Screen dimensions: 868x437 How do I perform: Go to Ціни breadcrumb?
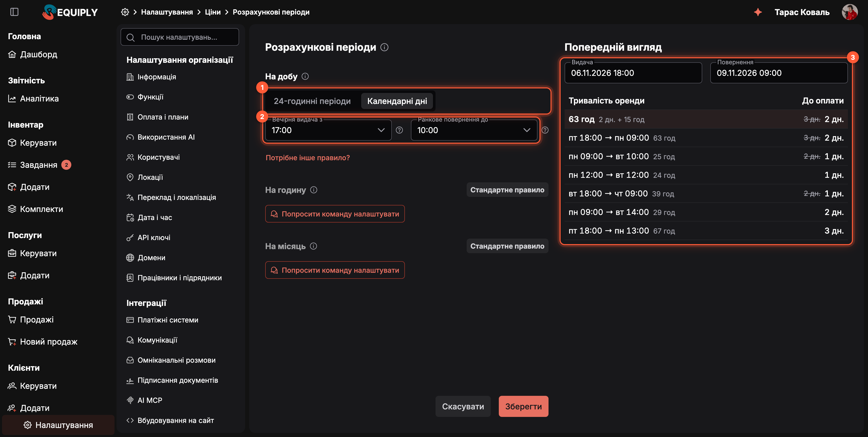coord(213,12)
